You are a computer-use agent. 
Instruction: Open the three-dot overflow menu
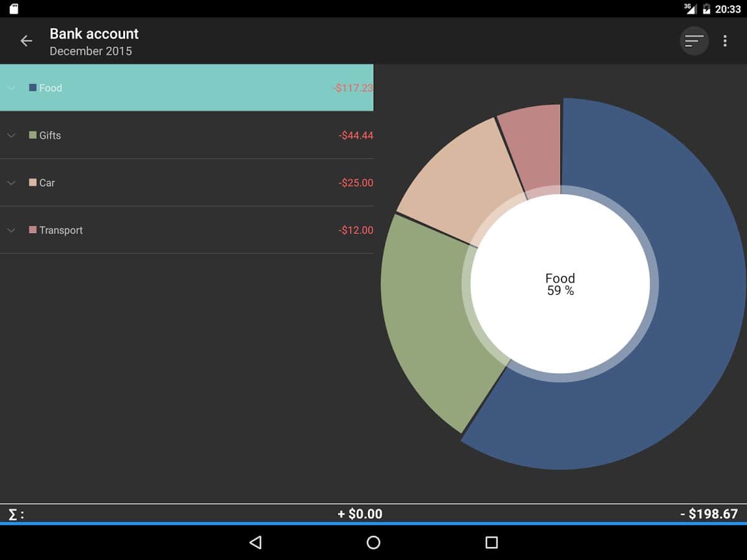[725, 41]
